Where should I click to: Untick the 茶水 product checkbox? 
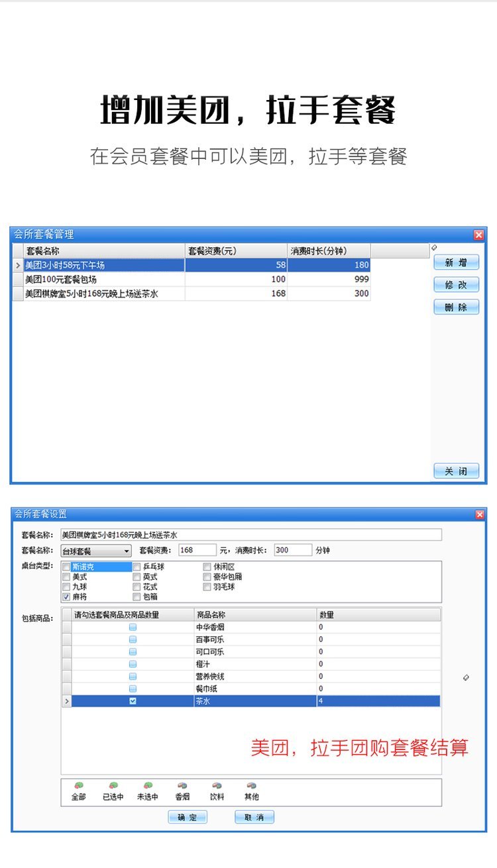pyautogui.click(x=133, y=701)
